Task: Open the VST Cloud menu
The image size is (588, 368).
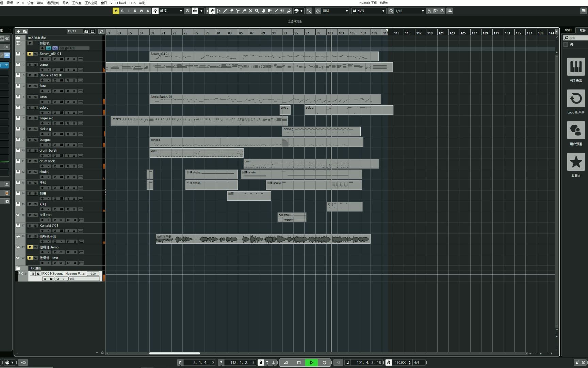Action: [118, 3]
